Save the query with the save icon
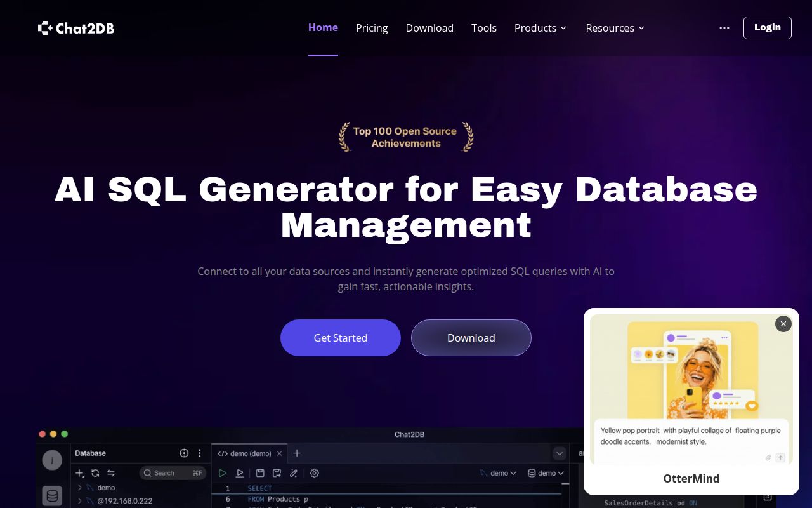 click(x=260, y=473)
